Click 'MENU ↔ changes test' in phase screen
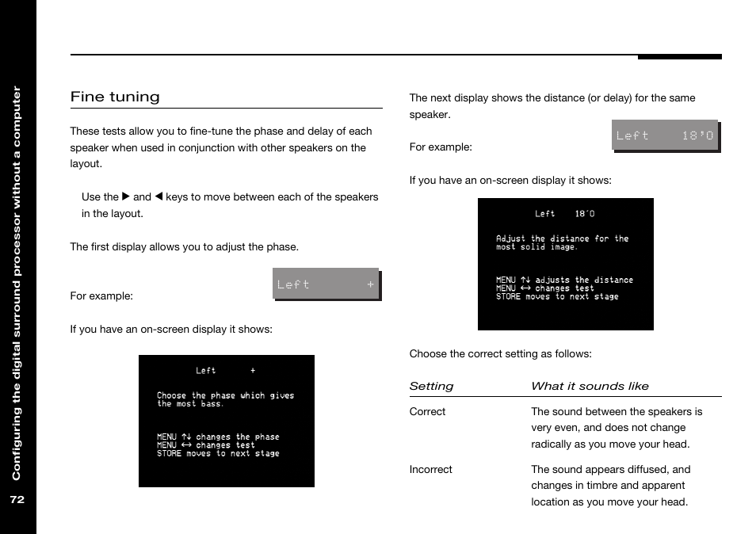 pyautogui.click(x=206, y=445)
